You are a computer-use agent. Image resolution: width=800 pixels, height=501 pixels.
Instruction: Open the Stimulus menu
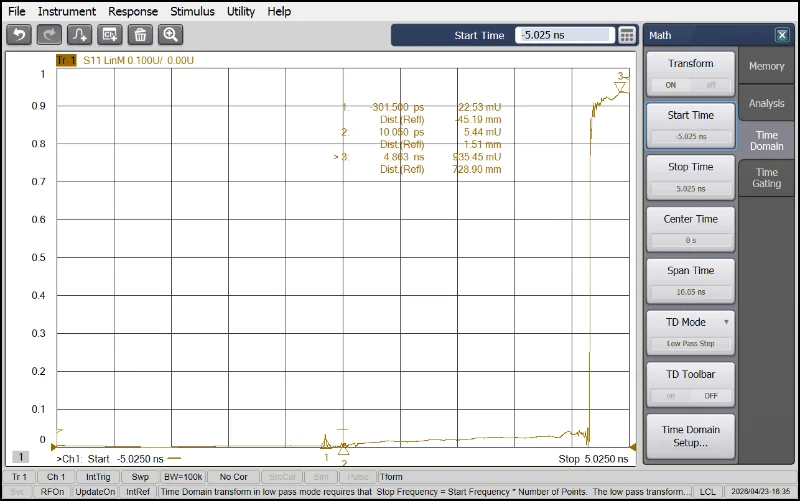[192, 11]
